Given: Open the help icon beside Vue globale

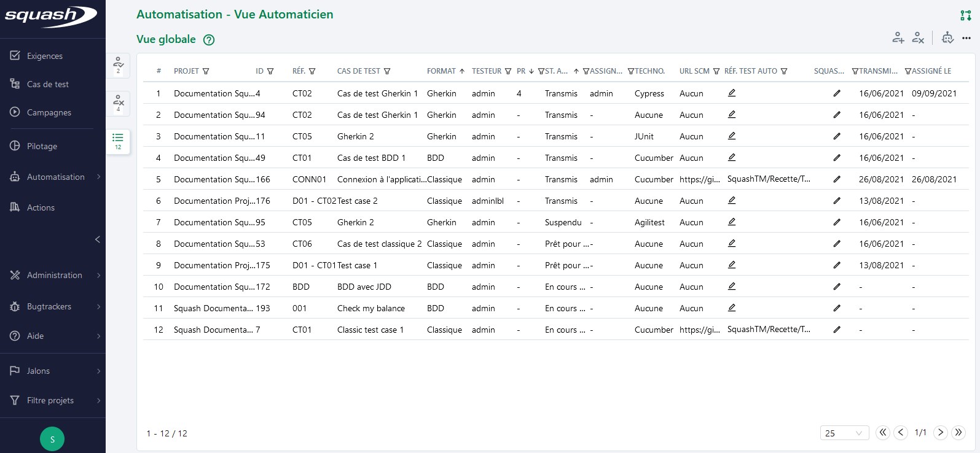Looking at the screenshot, I should pos(209,40).
